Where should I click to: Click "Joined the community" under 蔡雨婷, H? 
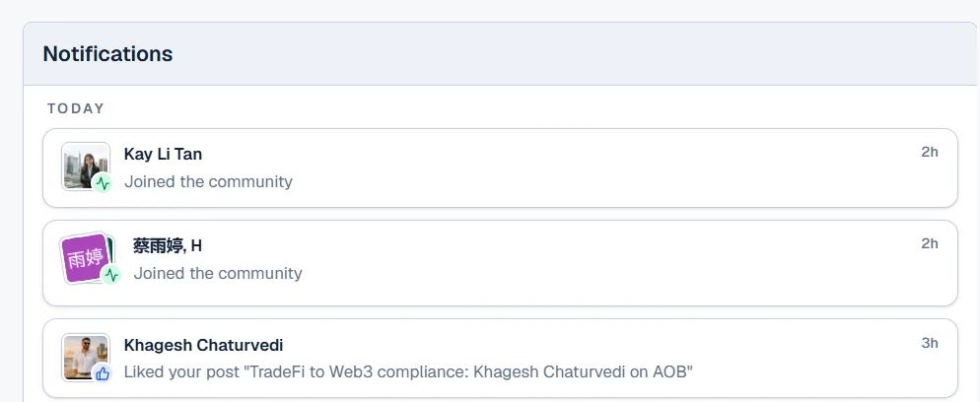click(x=218, y=273)
